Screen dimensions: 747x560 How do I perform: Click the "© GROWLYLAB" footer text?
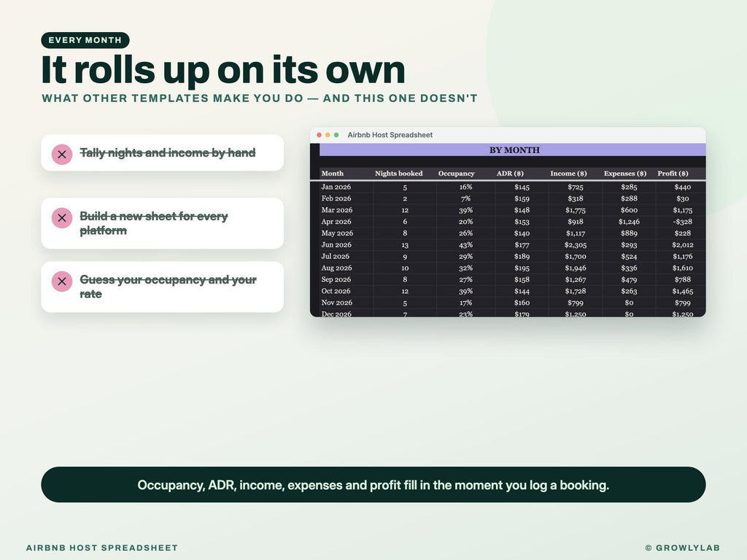[x=682, y=548]
